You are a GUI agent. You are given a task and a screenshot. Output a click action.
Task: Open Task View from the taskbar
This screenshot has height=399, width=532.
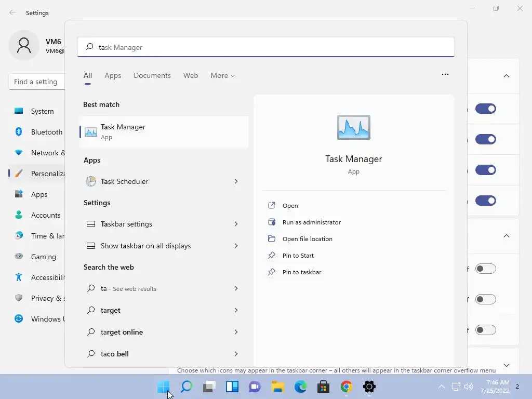[x=209, y=387]
